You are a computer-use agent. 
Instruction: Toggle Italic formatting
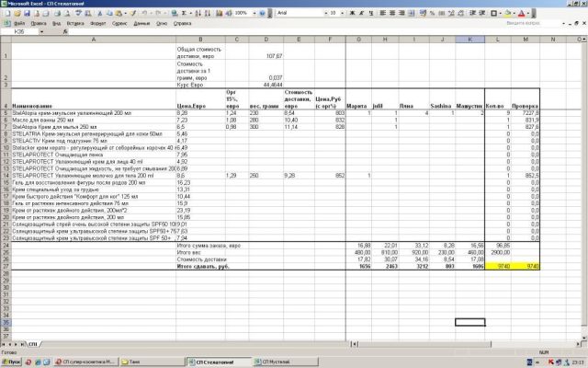point(361,13)
